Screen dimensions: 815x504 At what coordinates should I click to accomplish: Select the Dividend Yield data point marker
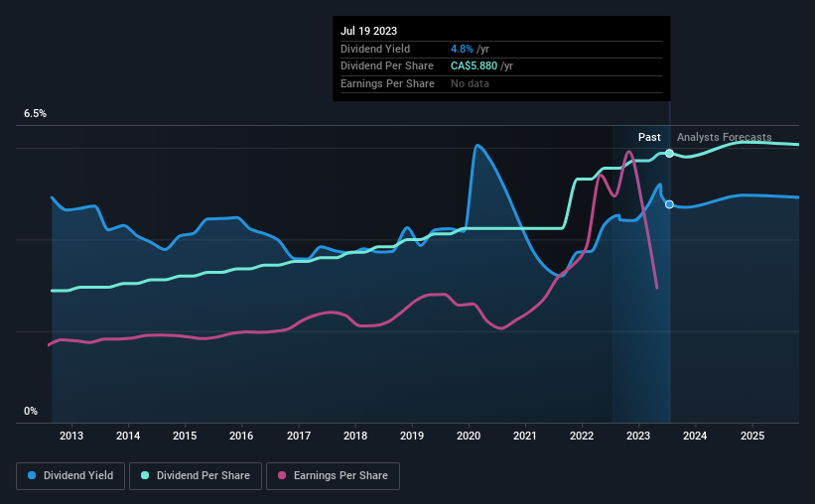click(x=669, y=204)
